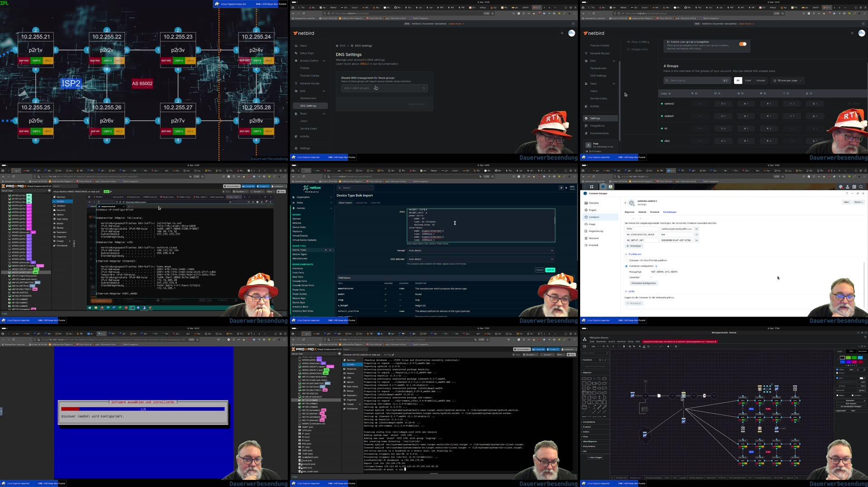Open Upload File tab in netbox import
The height and width of the screenshot is (487, 868).
pyautogui.click(x=361, y=203)
